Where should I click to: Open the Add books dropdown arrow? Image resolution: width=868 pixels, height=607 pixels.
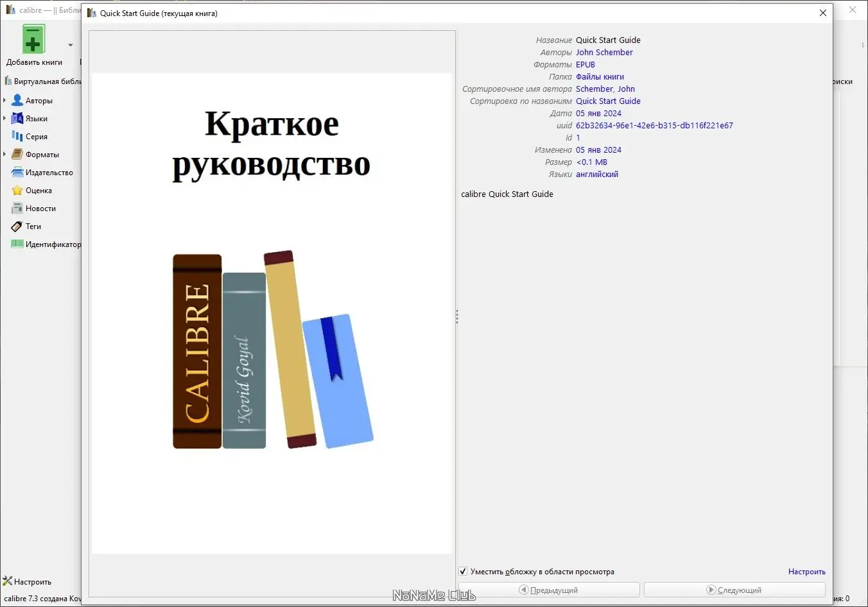[x=71, y=45]
